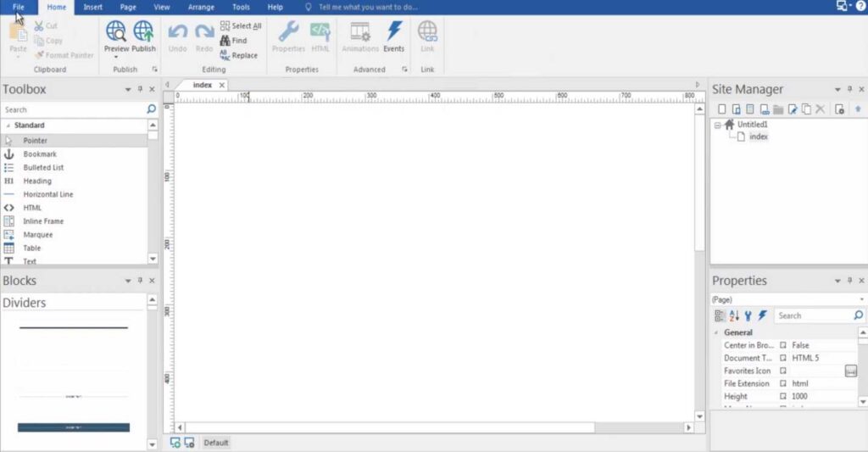Toggle Favorites Icon property marker
The width and height of the screenshot is (868, 452).
782,371
